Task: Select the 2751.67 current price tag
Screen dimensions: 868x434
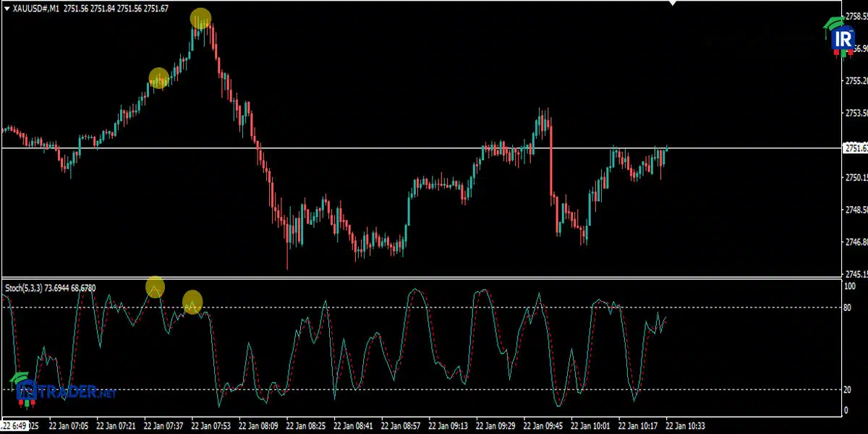Action: pos(856,148)
